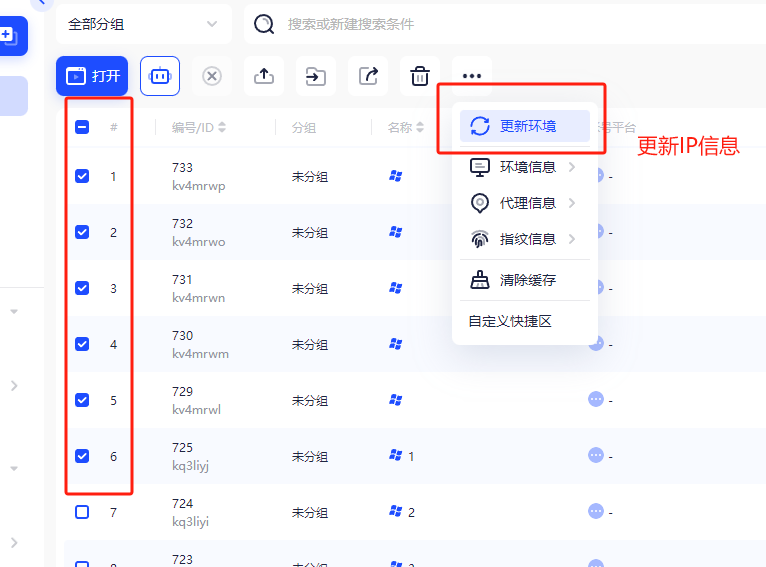
Task: Click the move-to-group arrow icon
Action: (316, 76)
